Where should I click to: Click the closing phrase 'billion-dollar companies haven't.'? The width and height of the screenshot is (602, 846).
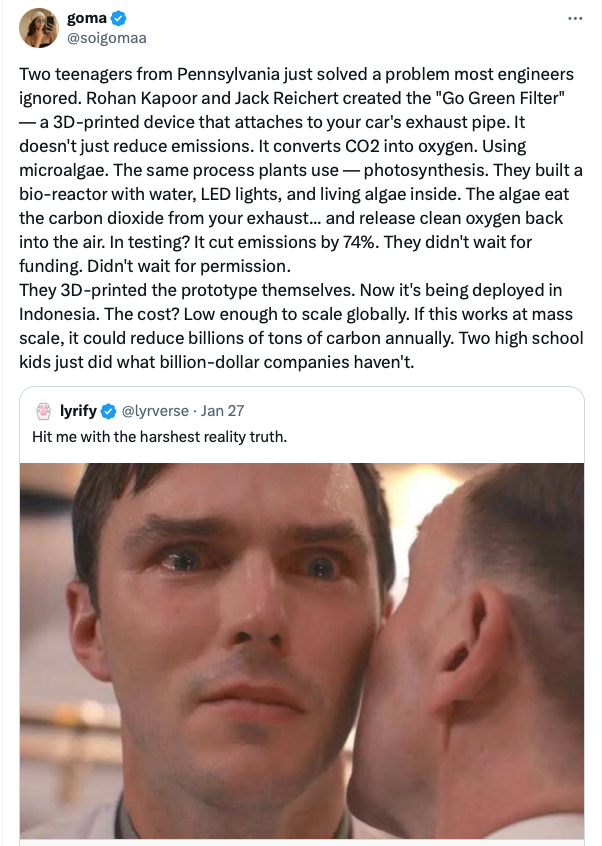point(324,362)
